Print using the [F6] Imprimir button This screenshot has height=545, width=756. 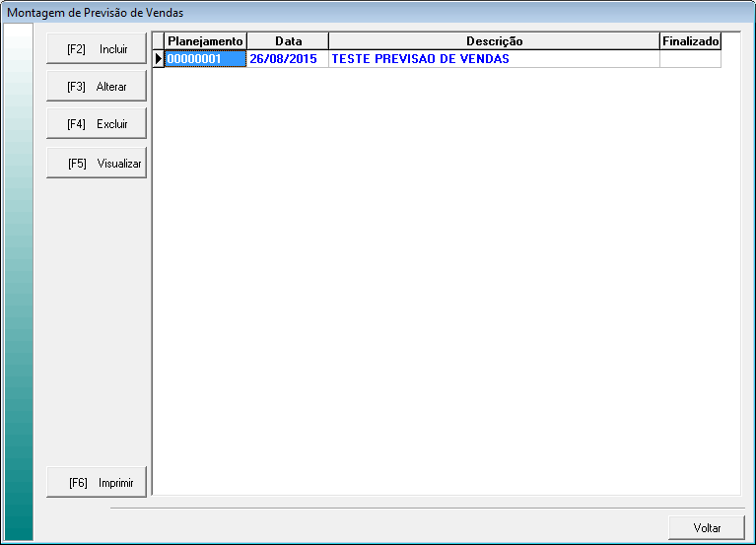coord(97,483)
